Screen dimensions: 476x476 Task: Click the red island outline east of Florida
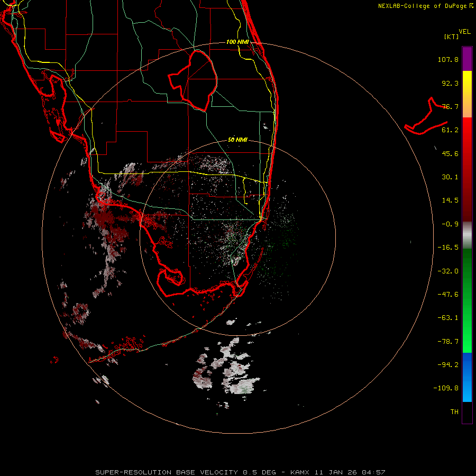(426, 116)
